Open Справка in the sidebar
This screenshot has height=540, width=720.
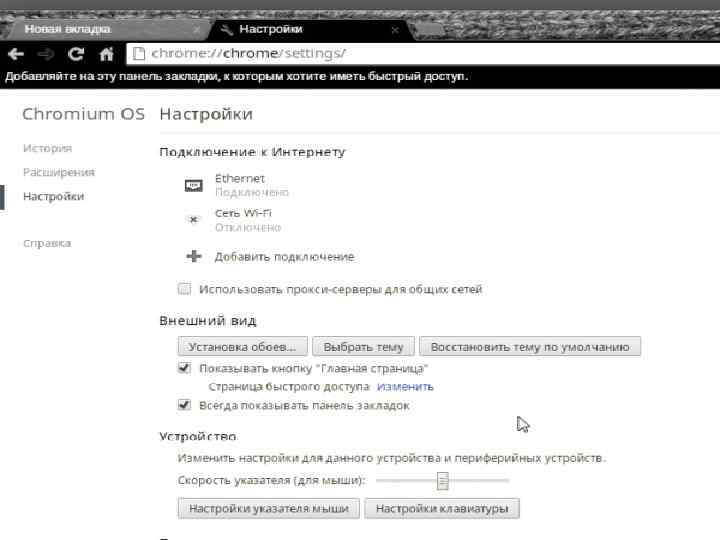click(47, 243)
